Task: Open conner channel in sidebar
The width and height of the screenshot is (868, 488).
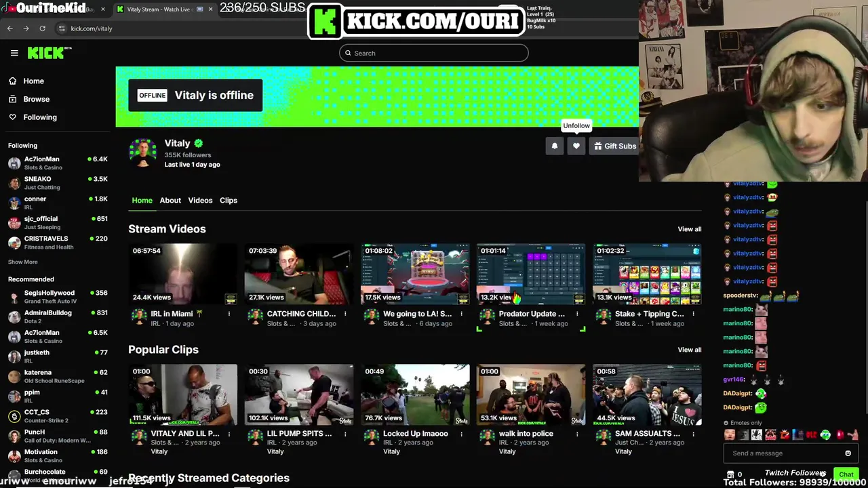Action: [x=58, y=203]
